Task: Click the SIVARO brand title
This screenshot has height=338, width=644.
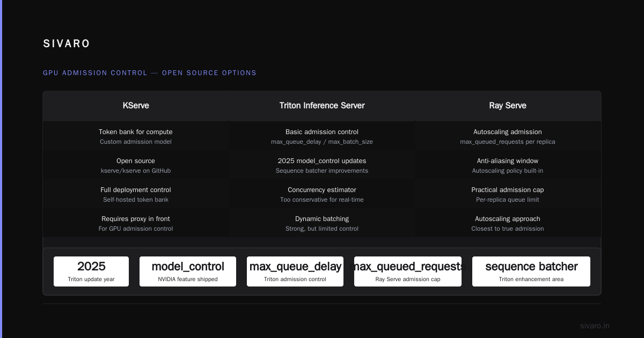Action: [x=67, y=44]
